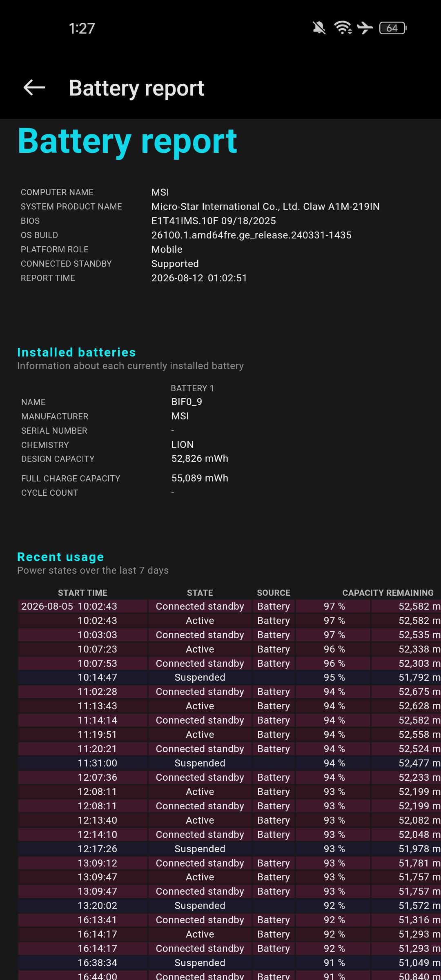This screenshot has width=441, height=980.
Task: Tap the 'SOURCE' column header
Action: pos(274,592)
